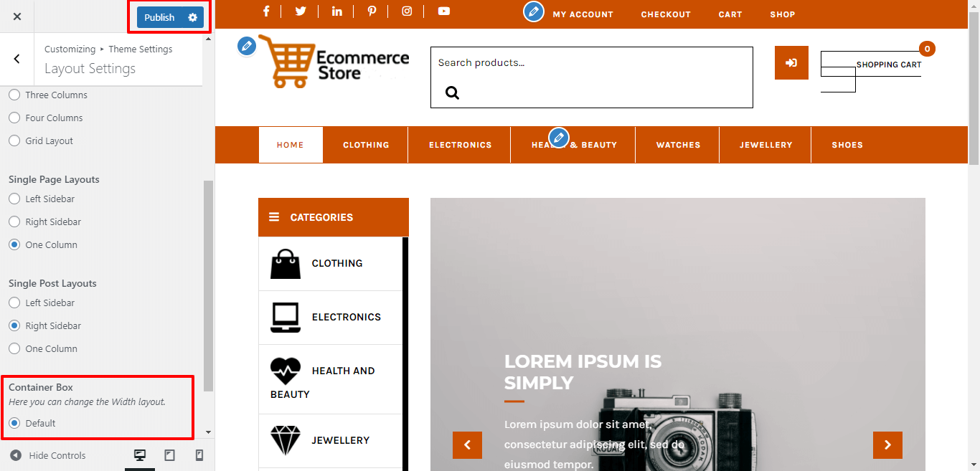
Task: Click the Publish button
Action: point(160,17)
